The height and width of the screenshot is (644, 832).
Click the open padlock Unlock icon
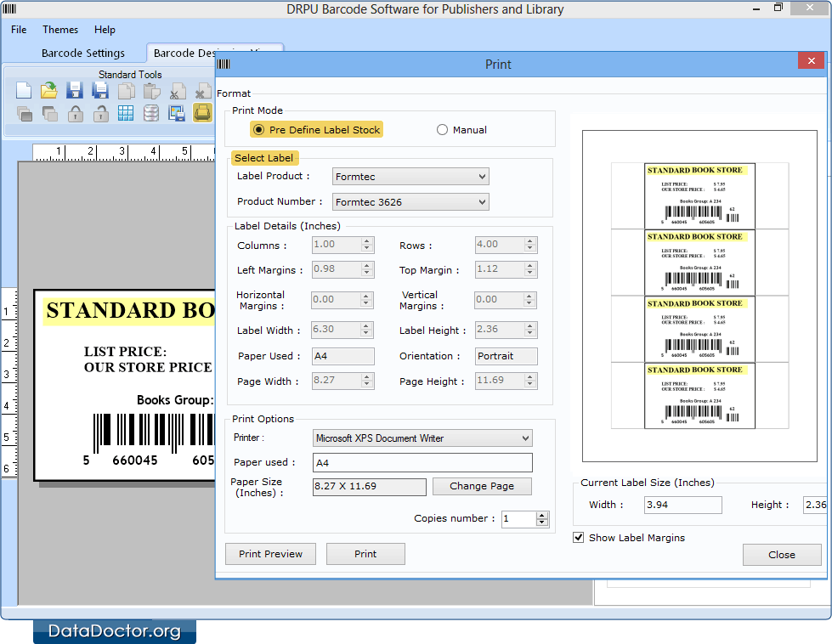[101, 113]
